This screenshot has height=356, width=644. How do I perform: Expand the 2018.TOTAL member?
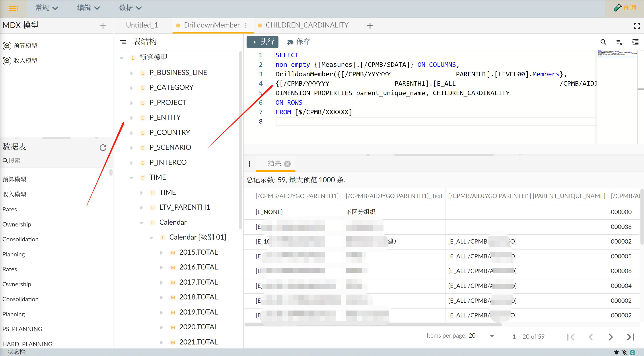[x=161, y=297]
